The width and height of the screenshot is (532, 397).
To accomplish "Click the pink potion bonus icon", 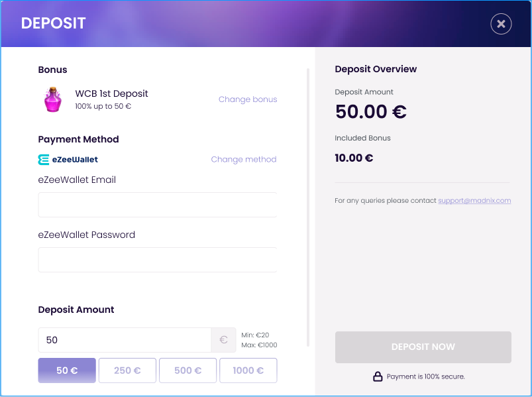I will coord(53,99).
